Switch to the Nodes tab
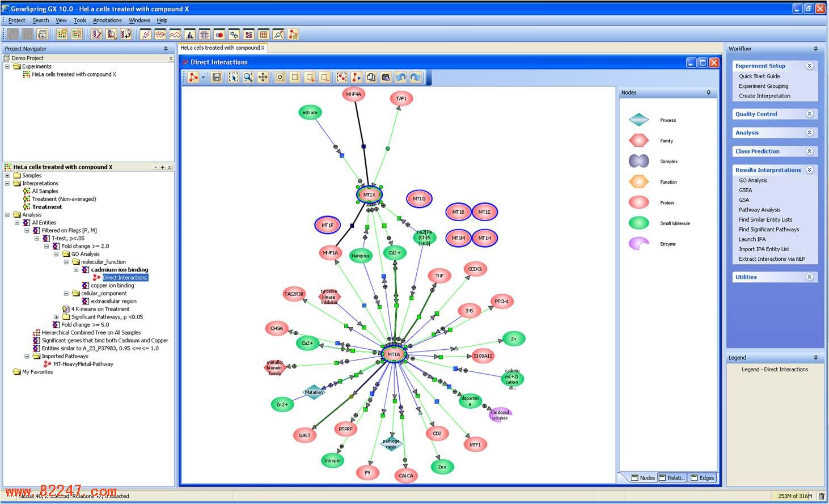 [644, 478]
